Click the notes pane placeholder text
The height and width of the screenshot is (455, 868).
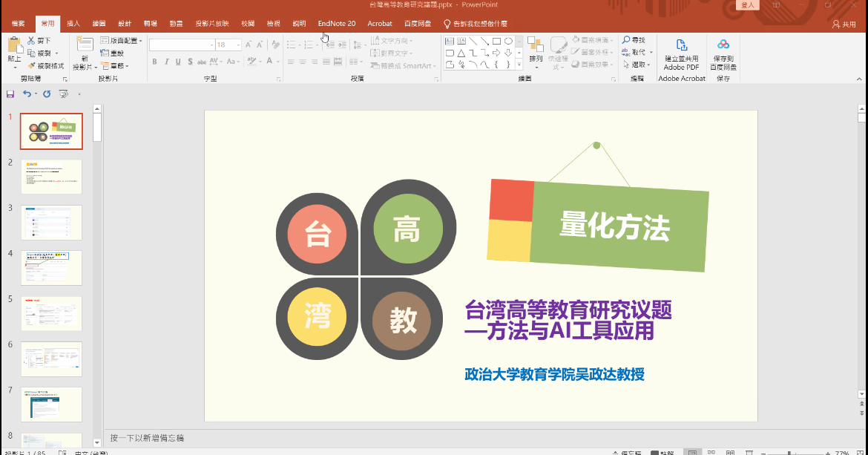tap(147, 438)
